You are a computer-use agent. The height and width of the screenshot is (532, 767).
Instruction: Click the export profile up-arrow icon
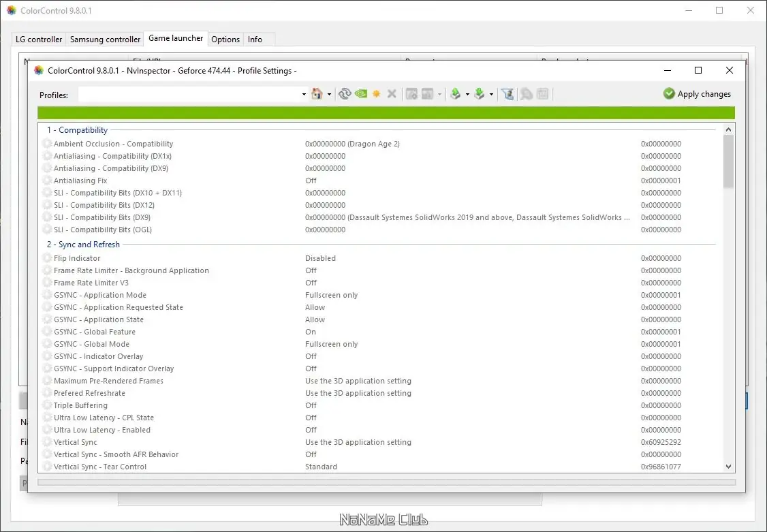click(456, 94)
